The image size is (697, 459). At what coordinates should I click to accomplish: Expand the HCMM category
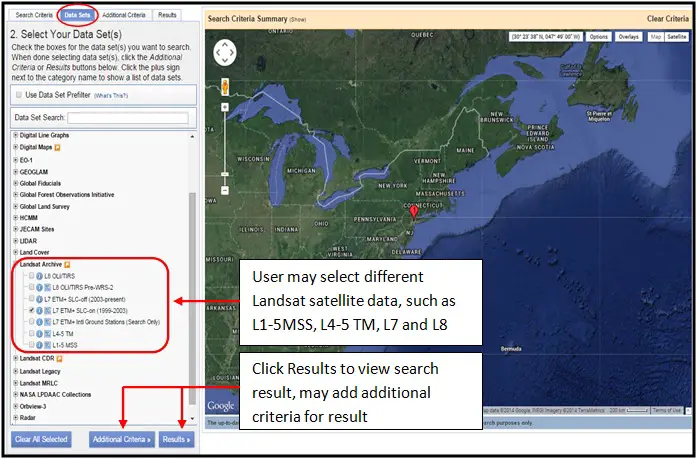(16, 218)
